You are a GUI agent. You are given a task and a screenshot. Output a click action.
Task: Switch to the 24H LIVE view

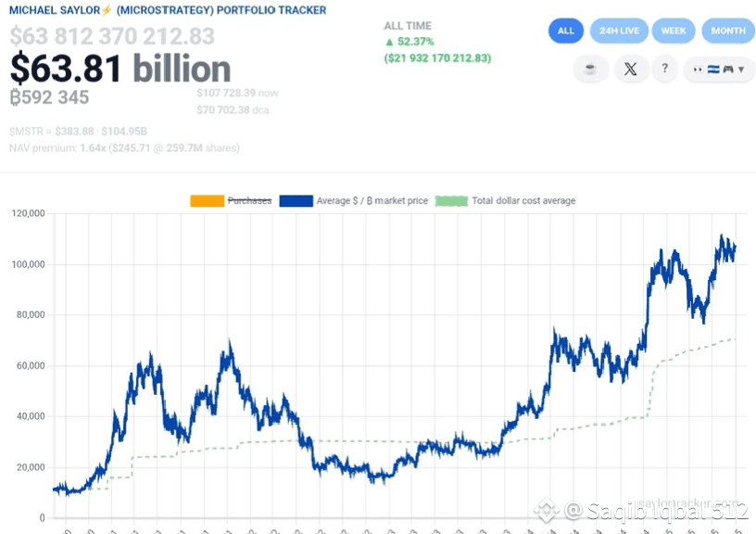(x=619, y=31)
